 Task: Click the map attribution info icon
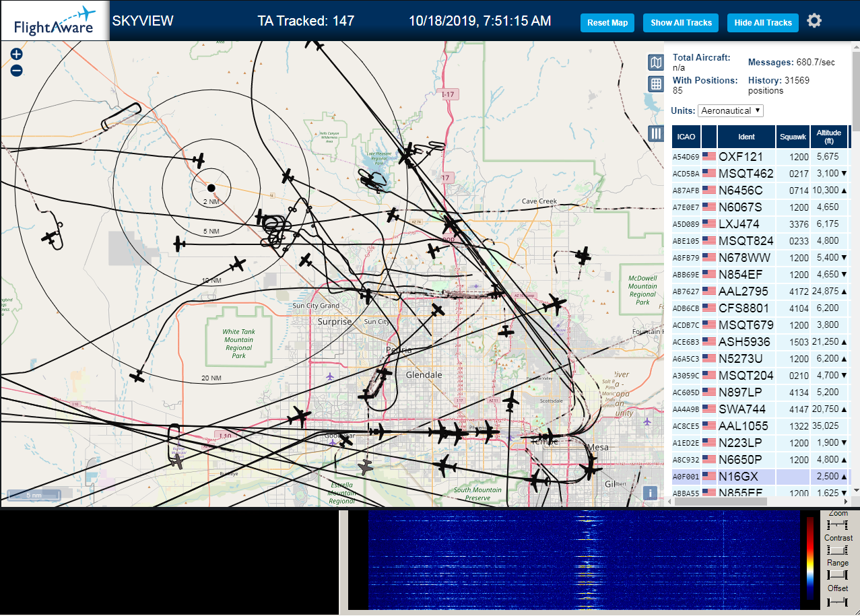[x=650, y=493]
